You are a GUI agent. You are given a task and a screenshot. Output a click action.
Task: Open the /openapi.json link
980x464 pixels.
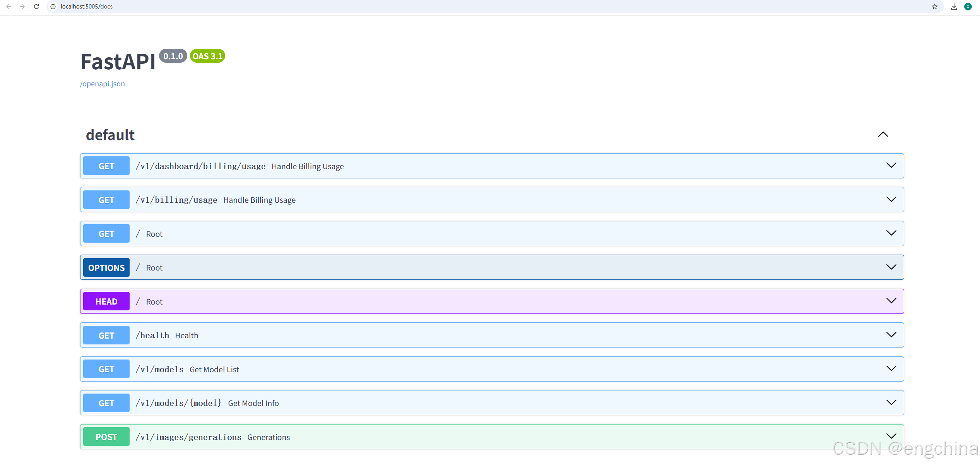click(103, 84)
